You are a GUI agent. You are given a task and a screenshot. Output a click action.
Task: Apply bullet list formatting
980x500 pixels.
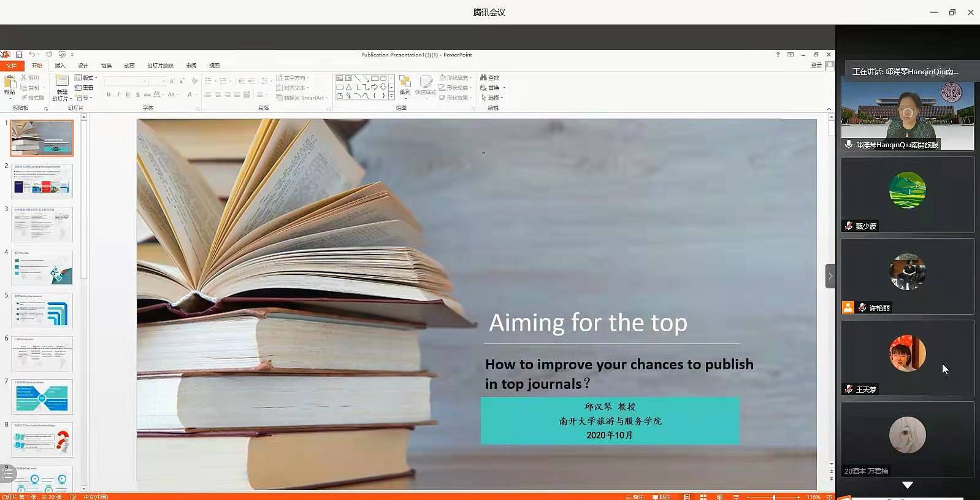[x=209, y=81]
